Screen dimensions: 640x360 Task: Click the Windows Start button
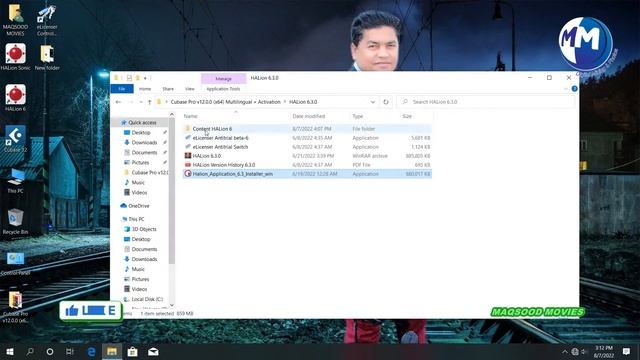pos(9,351)
